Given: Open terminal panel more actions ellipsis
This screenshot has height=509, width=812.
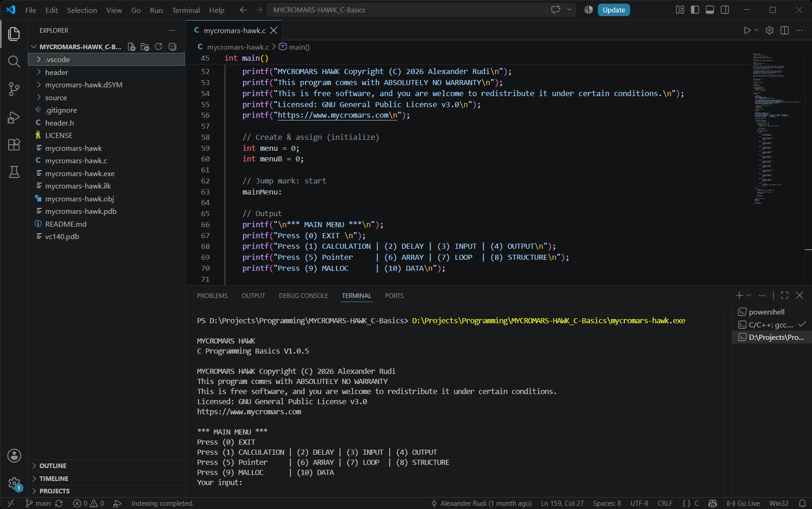Looking at the screenshot, I should pos(762,295).
